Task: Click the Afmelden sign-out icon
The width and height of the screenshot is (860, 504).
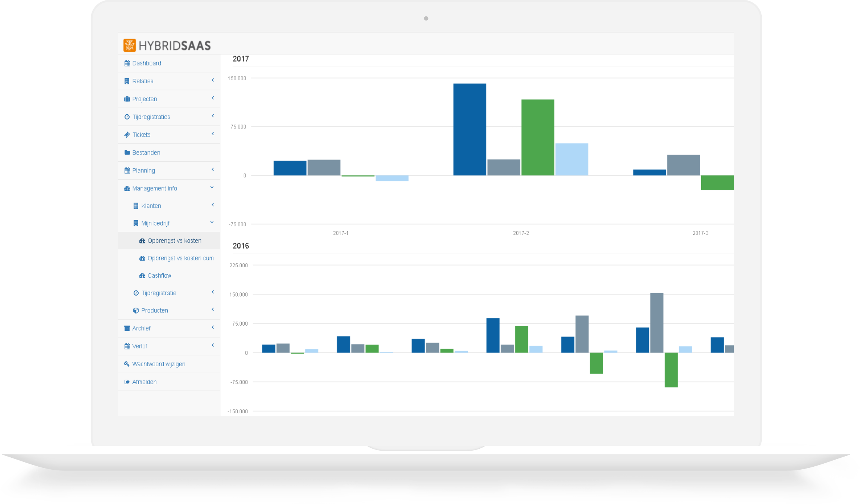Action: [x=127, y=382]
